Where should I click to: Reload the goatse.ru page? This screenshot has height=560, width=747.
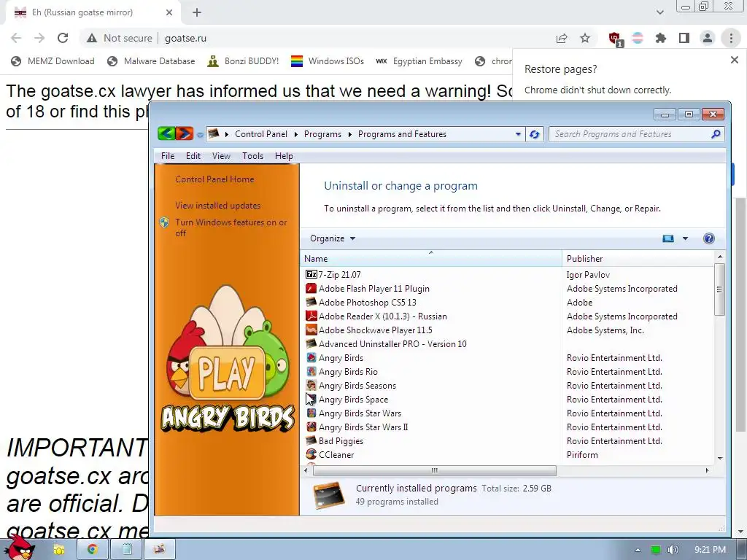(x=63, y=38)
